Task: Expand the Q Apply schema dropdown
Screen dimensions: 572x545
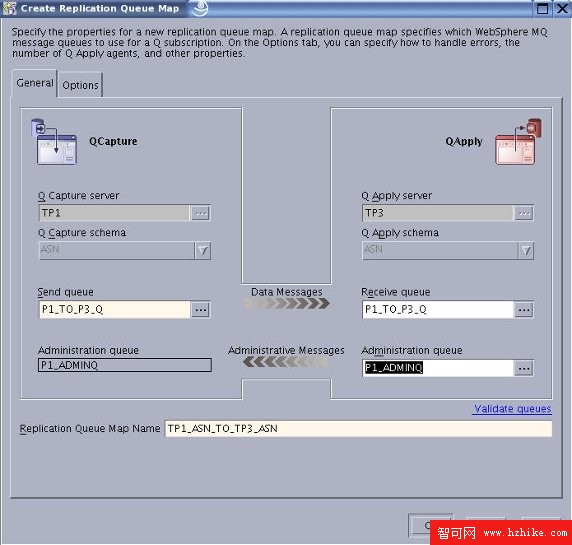Action: pos(526,250)
